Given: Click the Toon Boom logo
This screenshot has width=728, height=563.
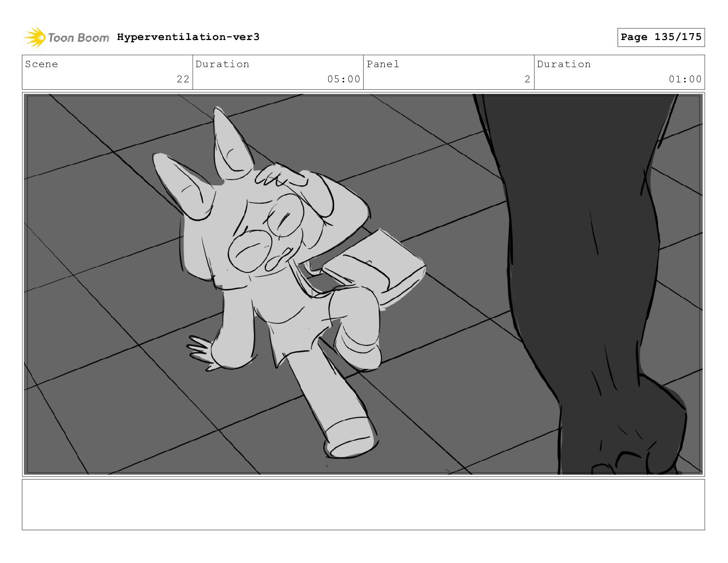Looking at the screenshot, I should click(x=67, y=37).
